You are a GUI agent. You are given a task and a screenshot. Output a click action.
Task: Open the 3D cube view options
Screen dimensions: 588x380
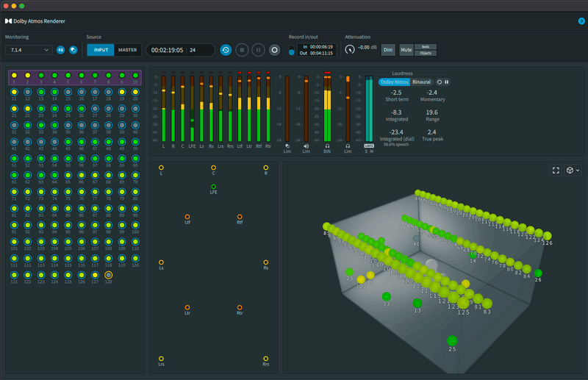(573, 171)
